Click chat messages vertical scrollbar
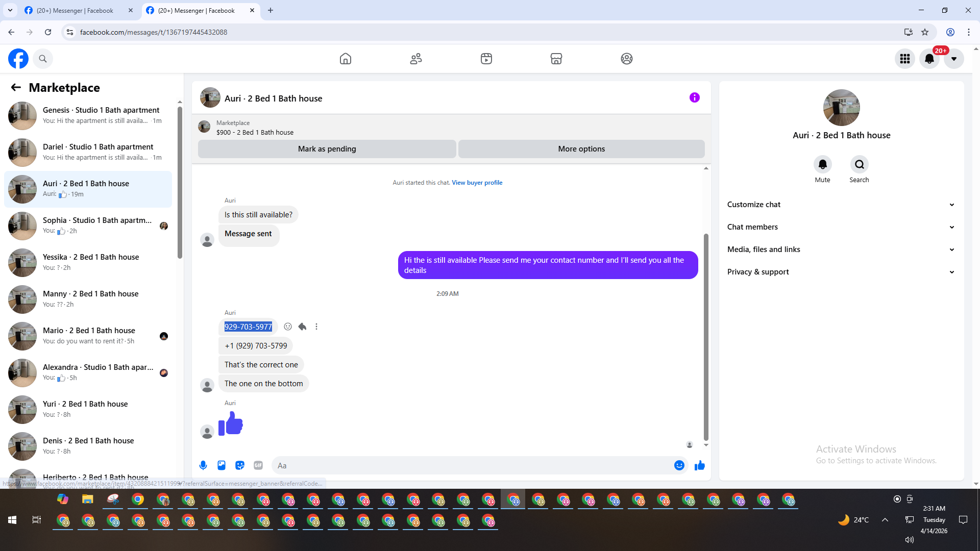 [706, 337]
